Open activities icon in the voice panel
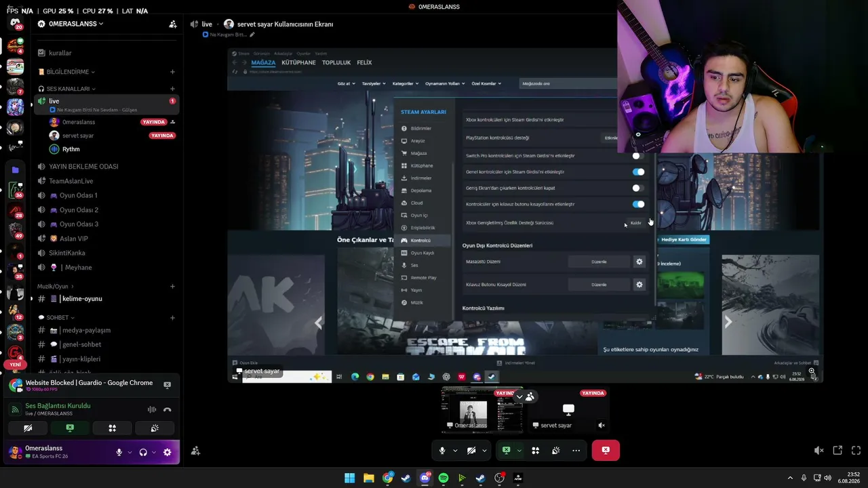 pos(113,428)
